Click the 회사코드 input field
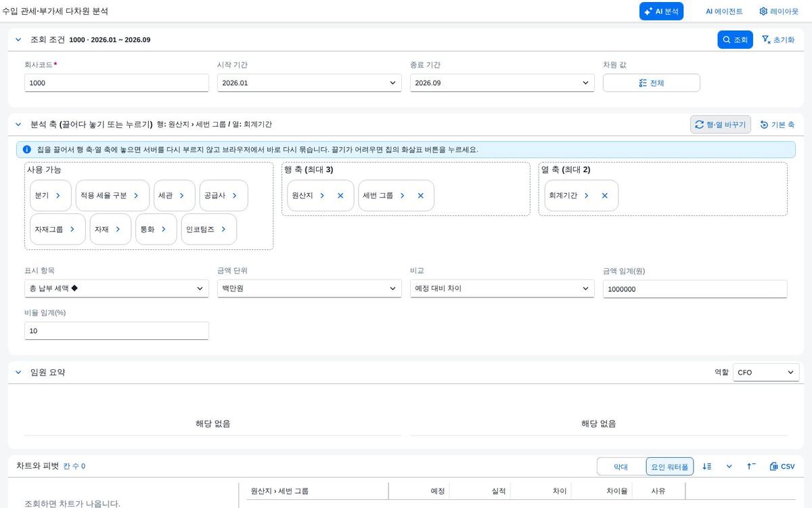The width and height of the screenshot is (812, 508). click(x=116, y=83)
